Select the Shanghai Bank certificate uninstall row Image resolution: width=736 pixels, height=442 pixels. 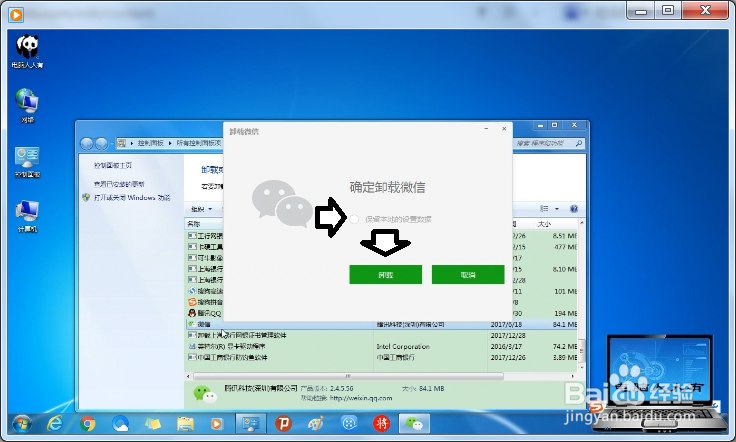[x=381, y=335]
